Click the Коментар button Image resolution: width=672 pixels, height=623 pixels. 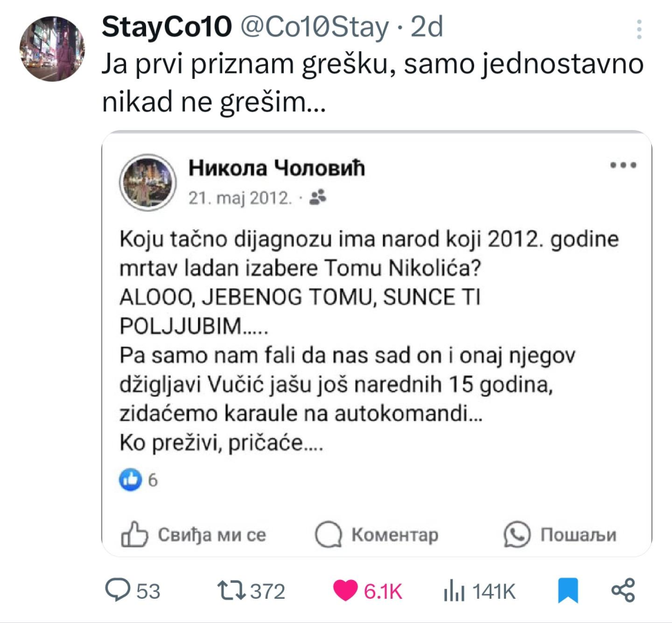377,534
